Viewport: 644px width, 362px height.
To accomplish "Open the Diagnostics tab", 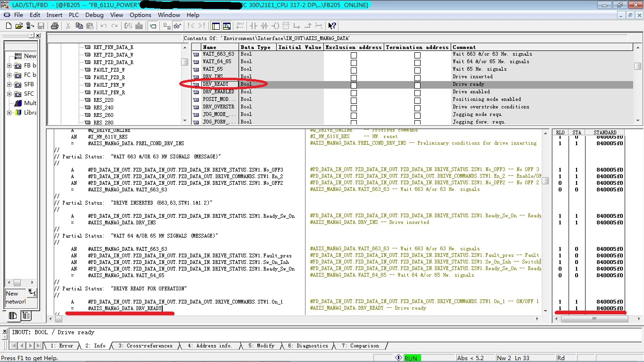I will coord(308,346).
